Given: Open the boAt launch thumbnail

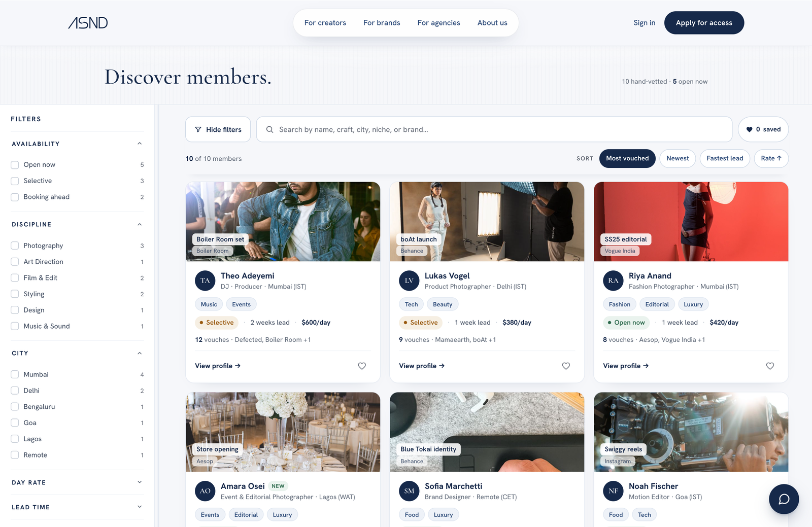Looking at the screenshot, I should [x=487, y=222].
